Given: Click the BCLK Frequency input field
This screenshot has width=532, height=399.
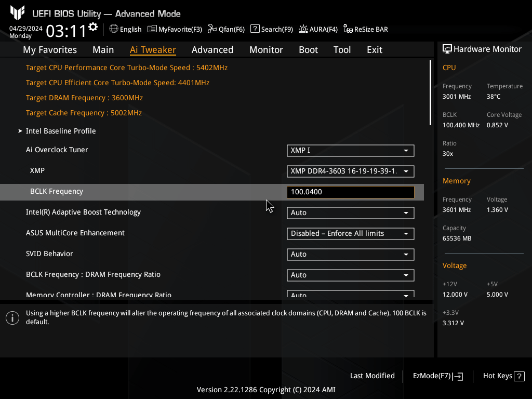Looking at the screenshot, I should point(350,192).
